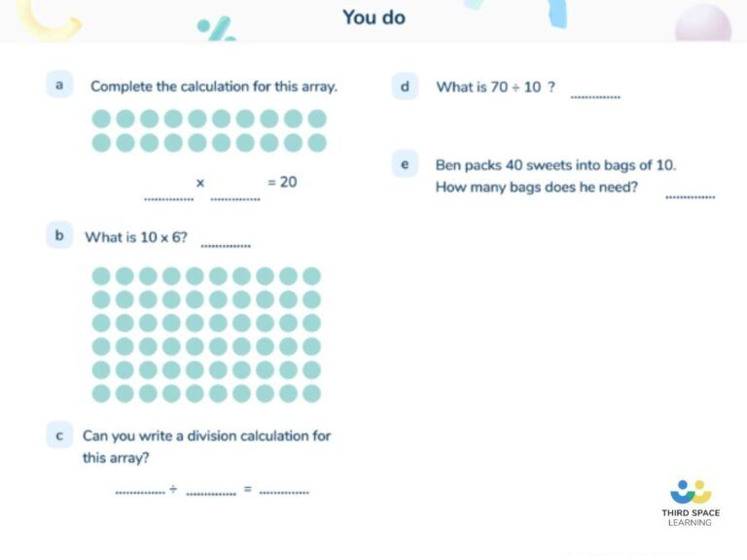Select the question "c" label badge
The height and width of the screenshot is (560, 747).
tap(59, 435)
